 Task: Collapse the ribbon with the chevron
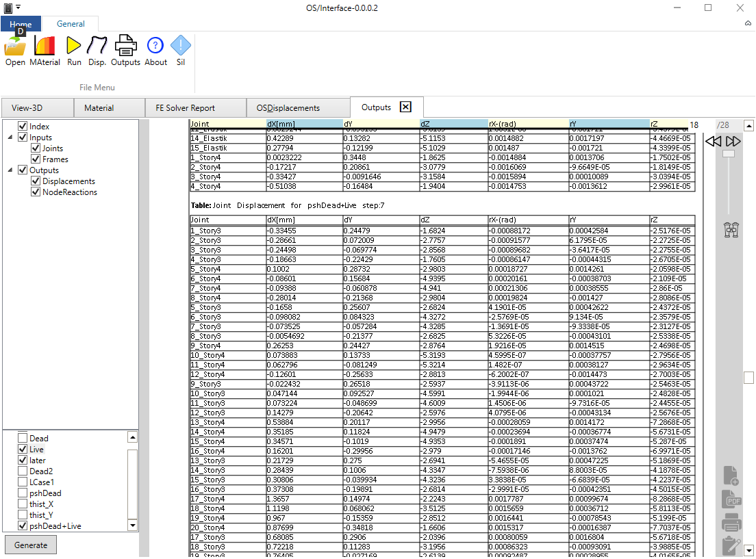(x=748, y=23)
